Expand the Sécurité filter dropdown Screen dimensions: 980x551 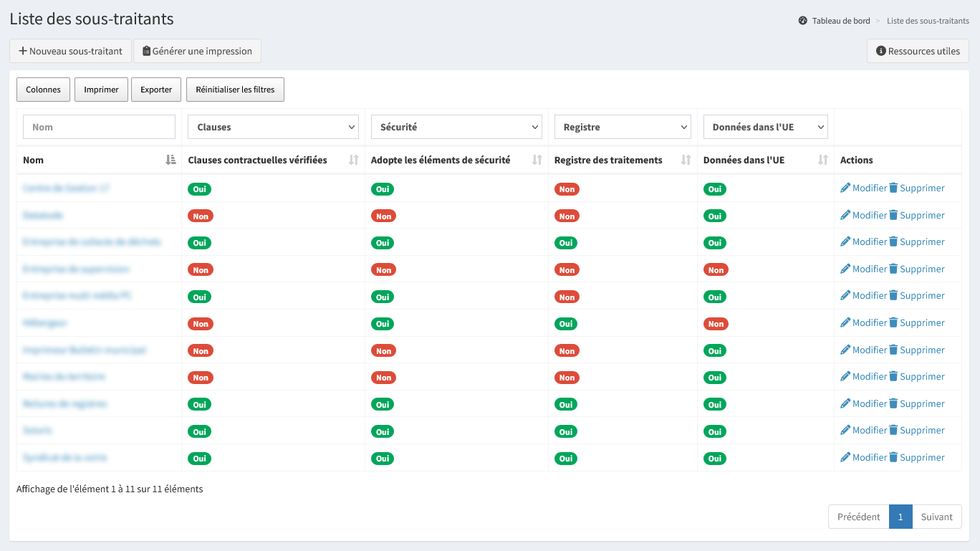coord(456,127)
